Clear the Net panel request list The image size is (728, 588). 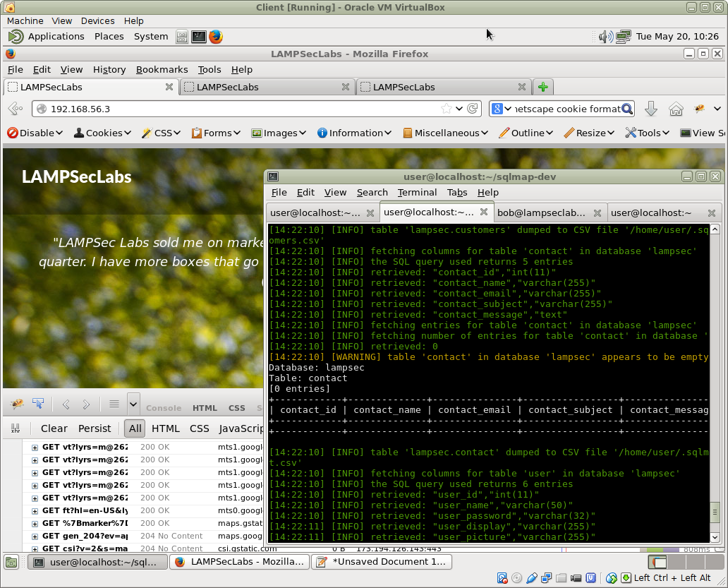[54, 428]
